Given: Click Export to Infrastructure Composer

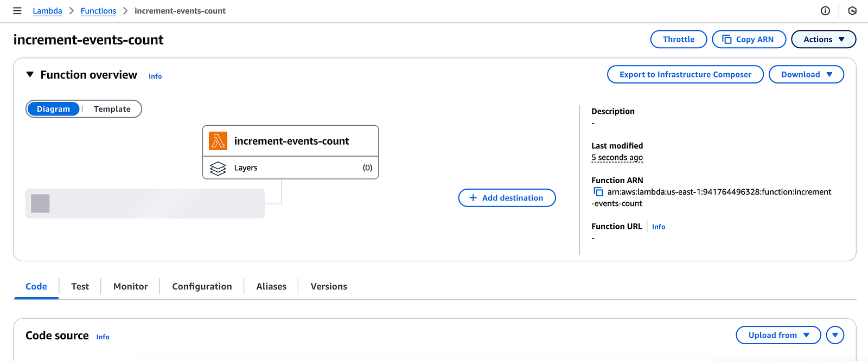Looking at the screenshot, I should point(685,74).
